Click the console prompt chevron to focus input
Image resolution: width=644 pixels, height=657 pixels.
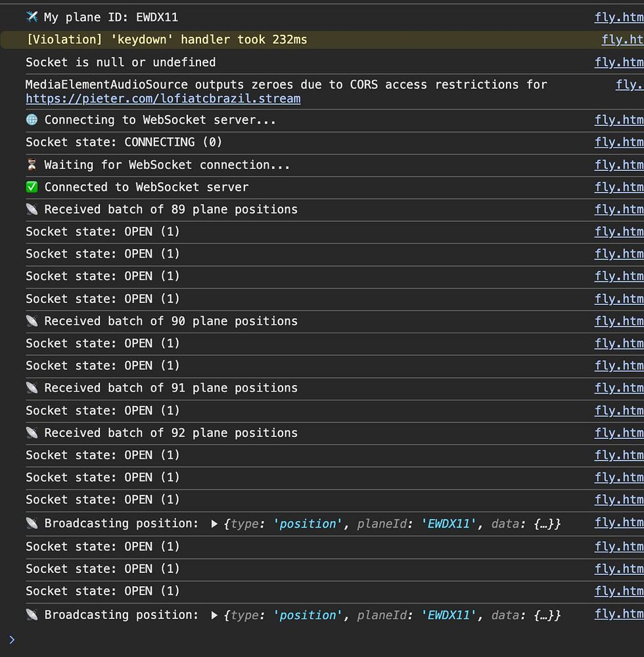(x=12, y=639)
